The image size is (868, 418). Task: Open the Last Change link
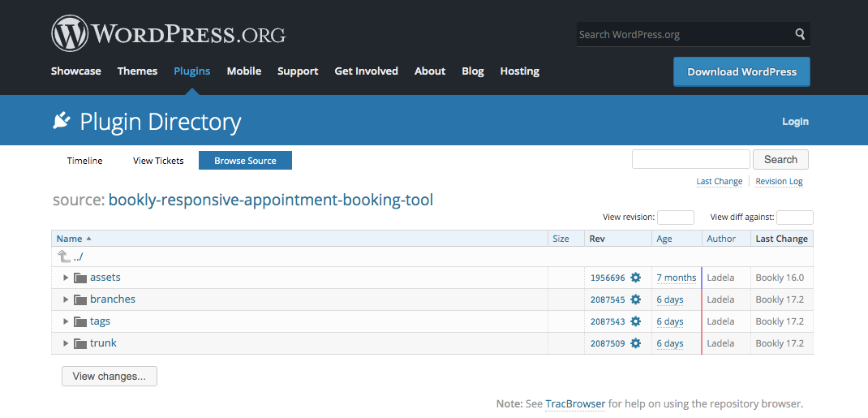719,181
